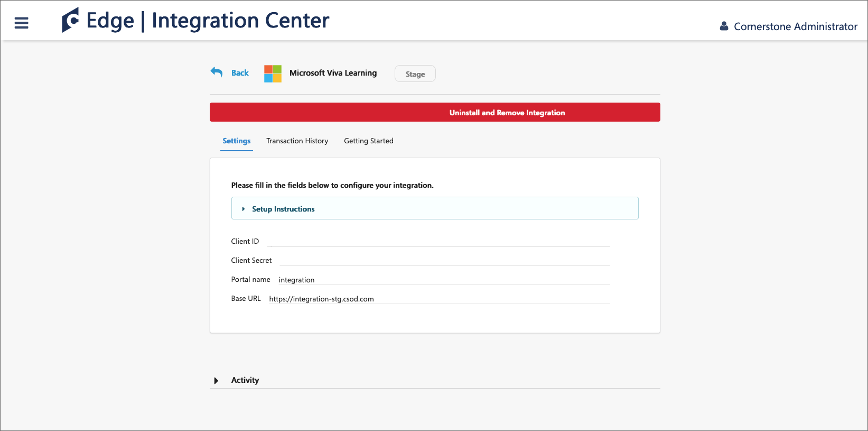Expand the Setup Instructions section
The width and height of the screenshot is (868, 431).
(435, 208)
